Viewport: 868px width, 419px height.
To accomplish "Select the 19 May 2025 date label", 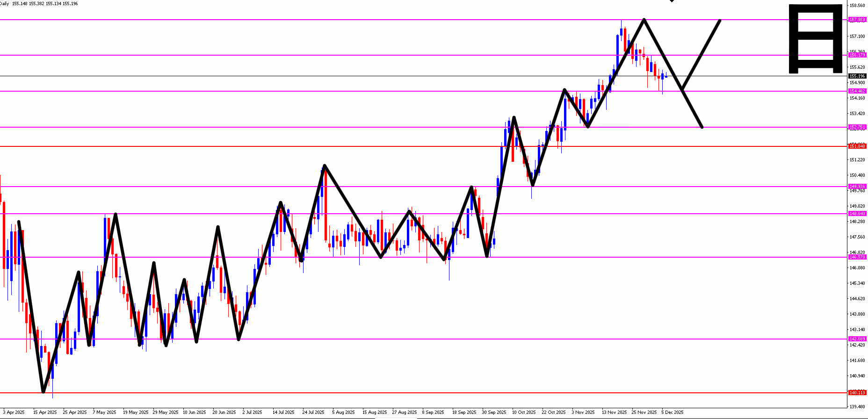I will 136,412.
